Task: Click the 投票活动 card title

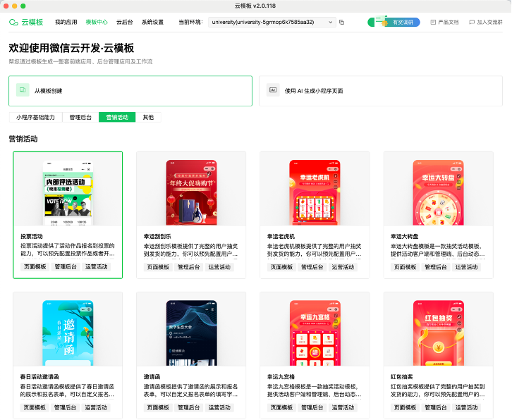Action: coord(31,236)
